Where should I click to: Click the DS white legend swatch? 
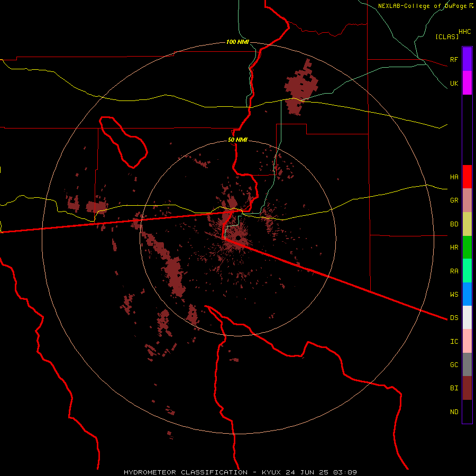467,317
